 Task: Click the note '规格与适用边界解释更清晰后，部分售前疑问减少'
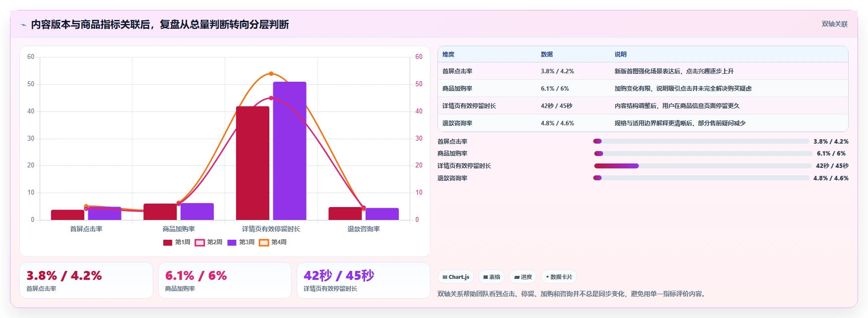pos(680,123)
